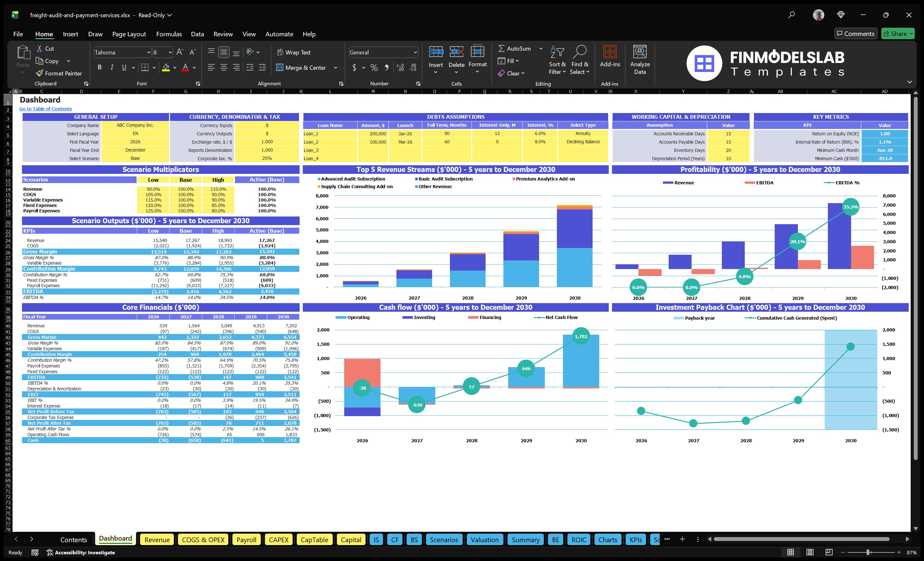Apply Percent number style
Image resolution: width=924 pixels, height=561 pixels.
click(374, 67)
